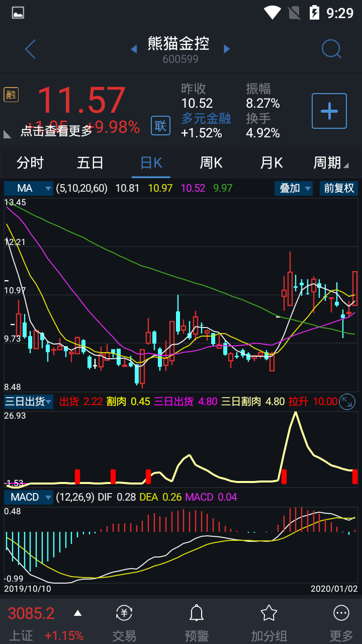Tap the MA parameters (5,10,20,60)
This screenshot has height=644, width=362.
pos(81,188)
